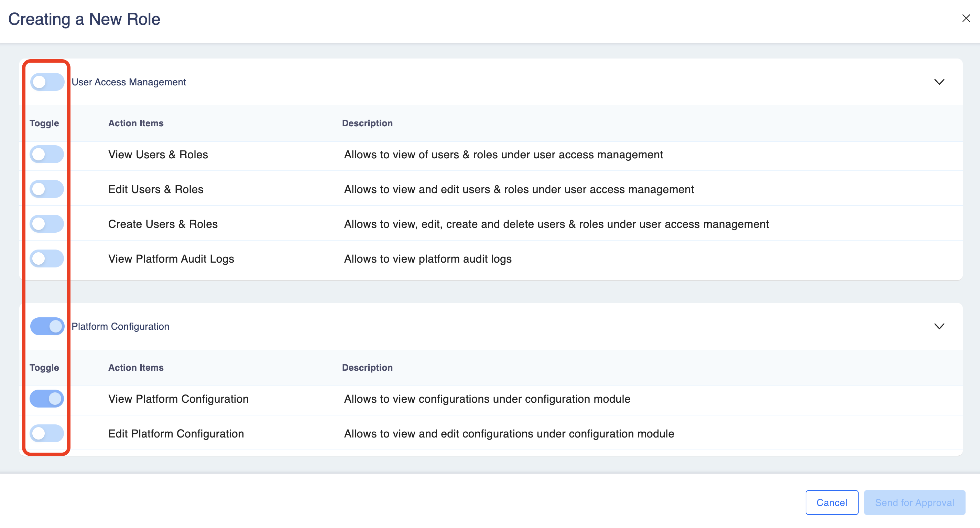Select the Create Users & Roles row label
The image size is (980, 528).
point(163,224)
